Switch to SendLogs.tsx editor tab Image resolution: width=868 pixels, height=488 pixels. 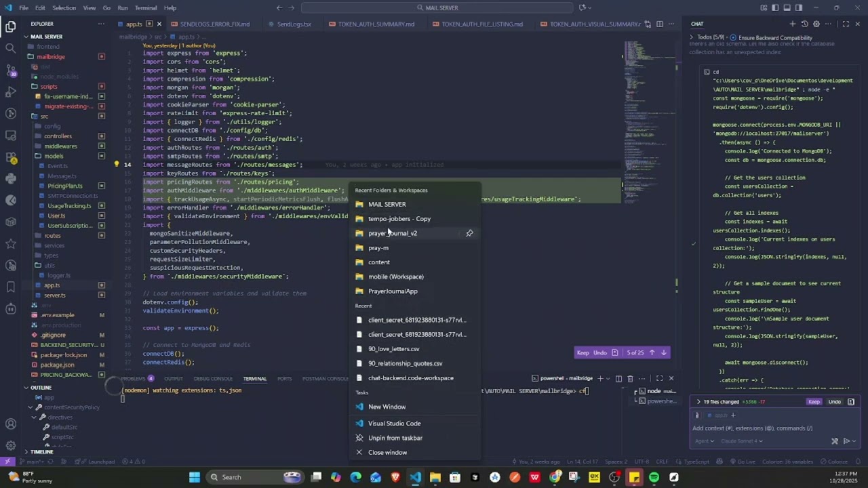(x=294, y=24)
